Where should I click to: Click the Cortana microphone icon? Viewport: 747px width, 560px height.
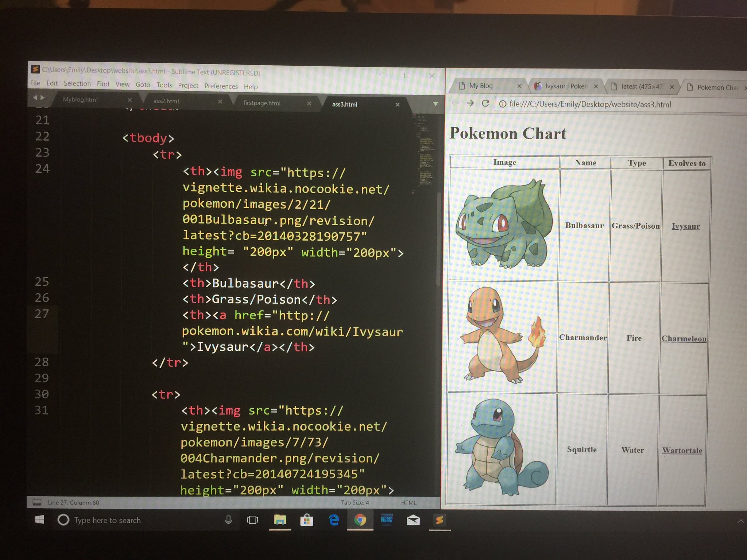(x=228, y=520)
